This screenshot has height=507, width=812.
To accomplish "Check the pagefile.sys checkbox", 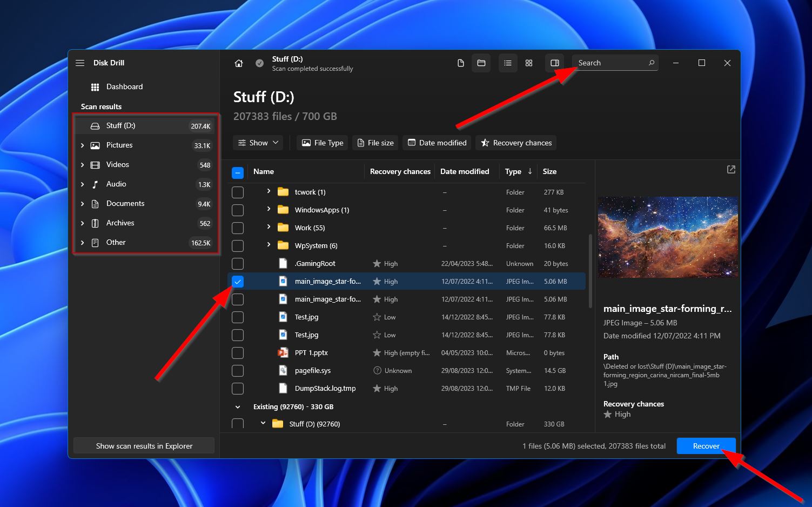I will click(238, 371).
